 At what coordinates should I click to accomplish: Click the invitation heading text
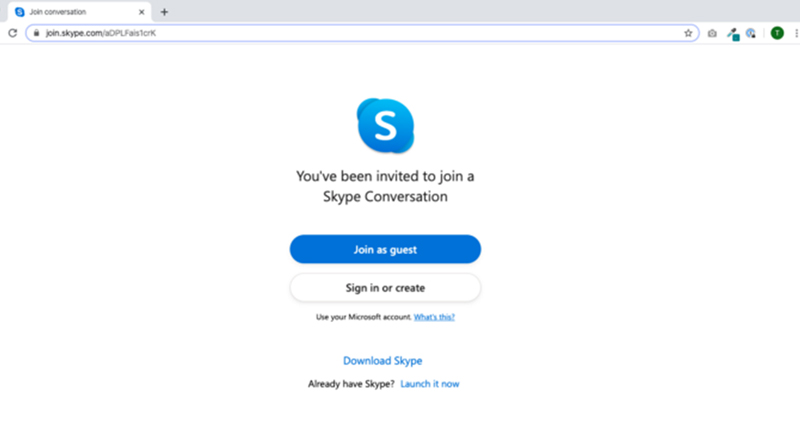tap(385, 187)
